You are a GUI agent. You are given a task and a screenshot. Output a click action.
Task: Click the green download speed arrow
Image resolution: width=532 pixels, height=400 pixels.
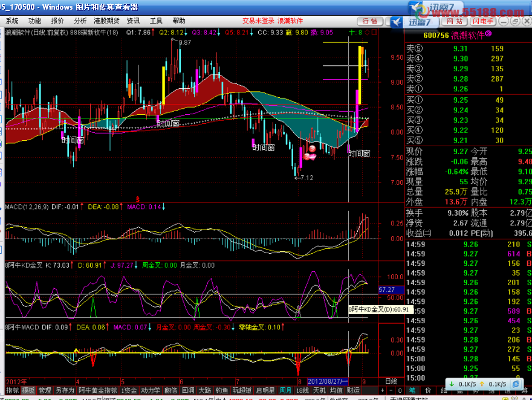452,384
